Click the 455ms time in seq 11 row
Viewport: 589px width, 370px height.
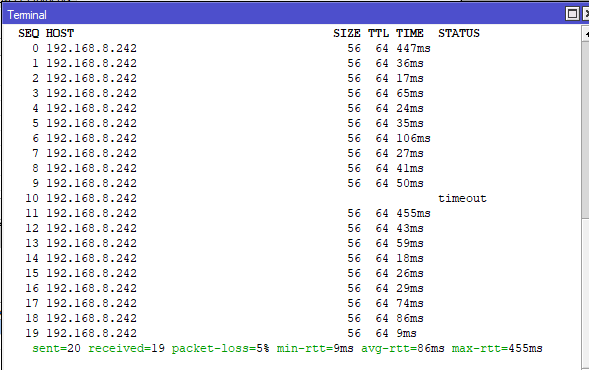pos(413,213)
